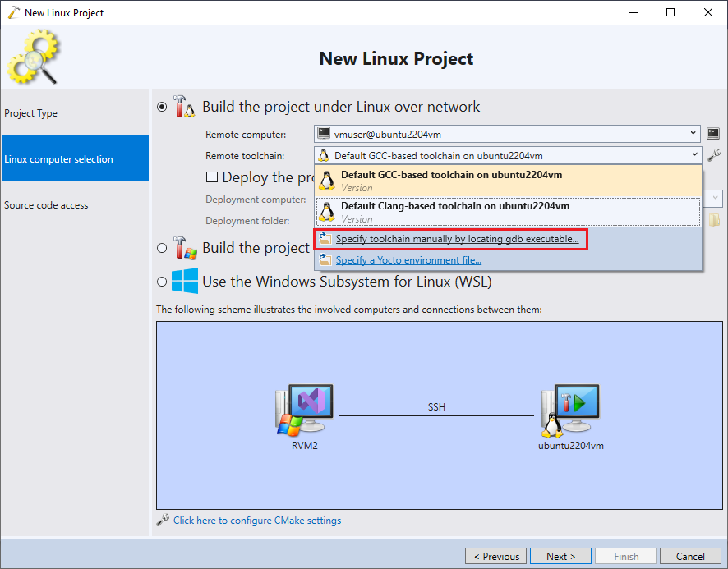Click the Finish button

click(625, 556)
